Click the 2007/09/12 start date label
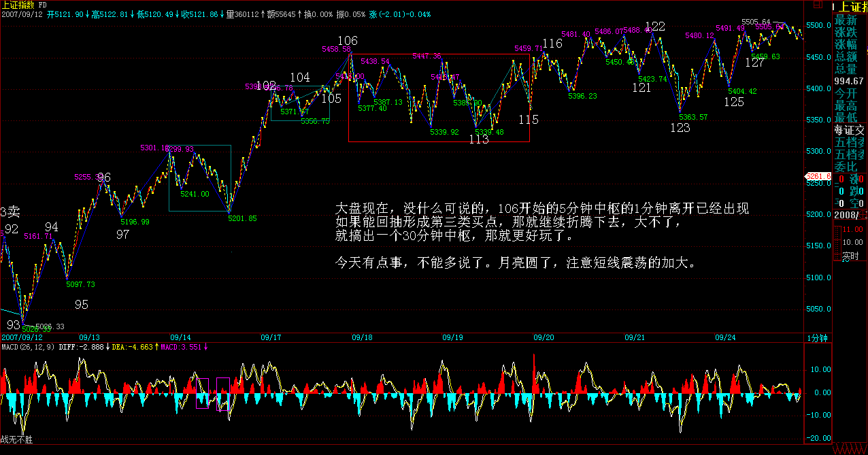This screenshot has height=455, width=868. tap(22, 337)
